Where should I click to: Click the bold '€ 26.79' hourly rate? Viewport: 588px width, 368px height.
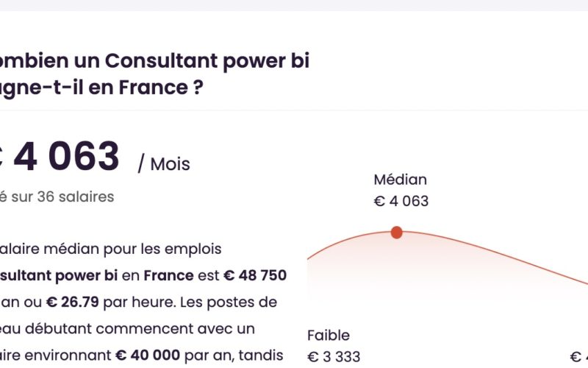click(x=72, y=302)
